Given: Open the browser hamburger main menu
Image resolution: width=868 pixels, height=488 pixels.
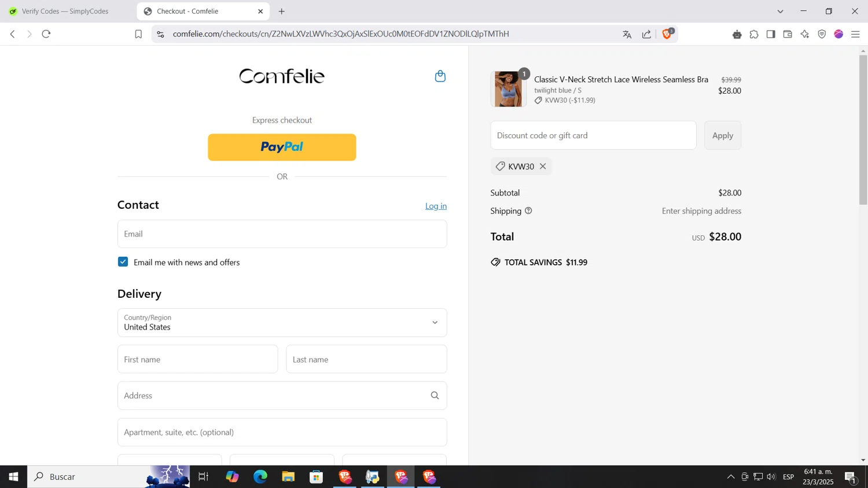Looking at the screenshot, I should 856,34.
